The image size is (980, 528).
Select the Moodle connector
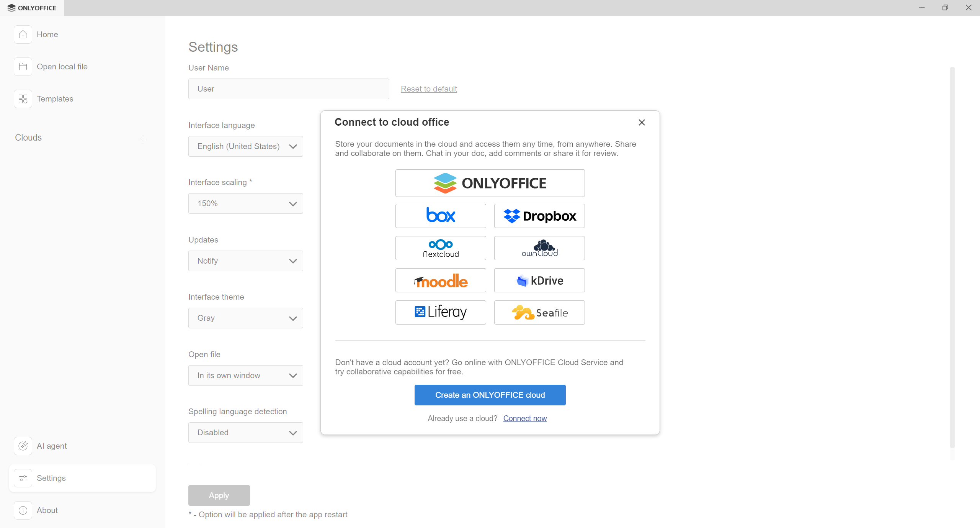pos(440,280)
